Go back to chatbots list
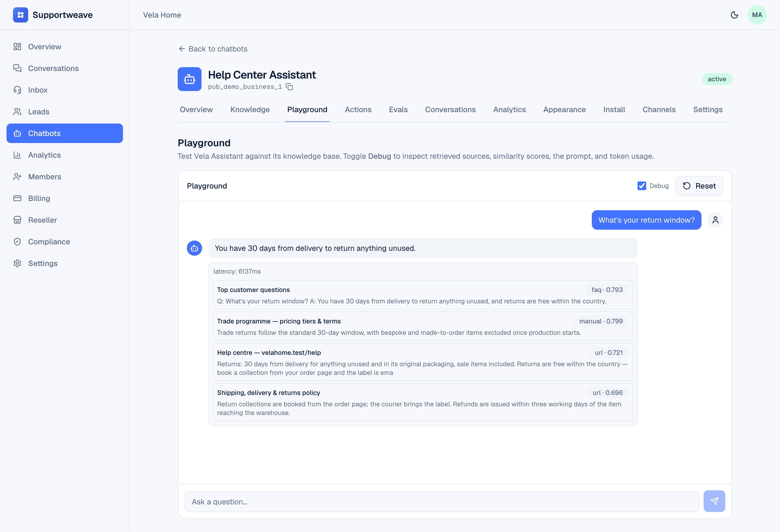780x532 pixels. point(213,49)
